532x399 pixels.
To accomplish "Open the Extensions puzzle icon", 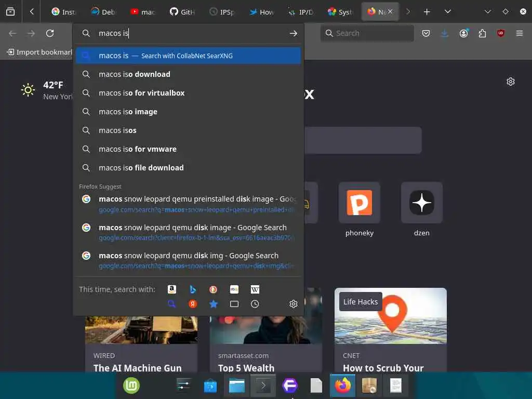I will coord(482,33).
